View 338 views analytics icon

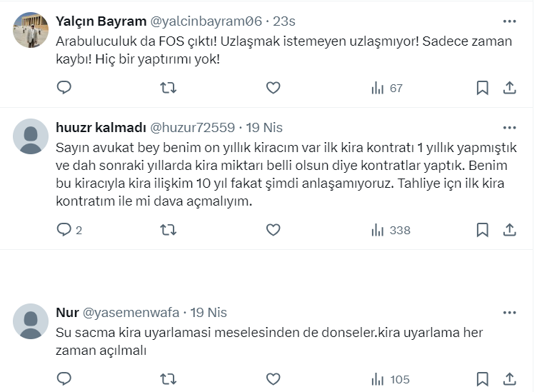[391, 230]
